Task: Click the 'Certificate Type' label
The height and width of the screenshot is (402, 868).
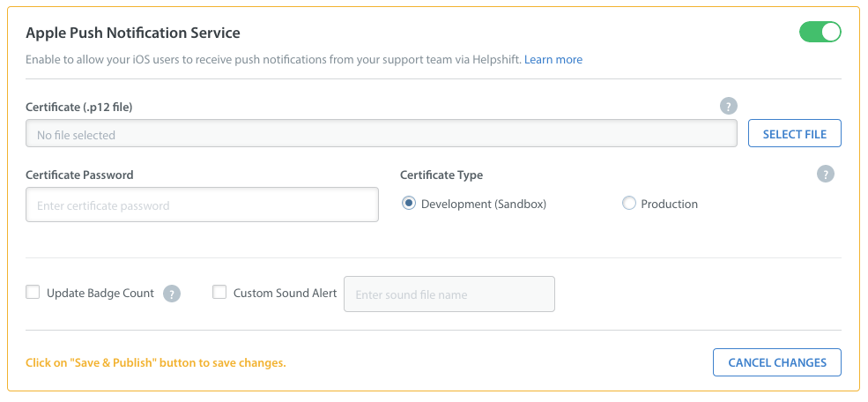Action: (x=441, y=175)
